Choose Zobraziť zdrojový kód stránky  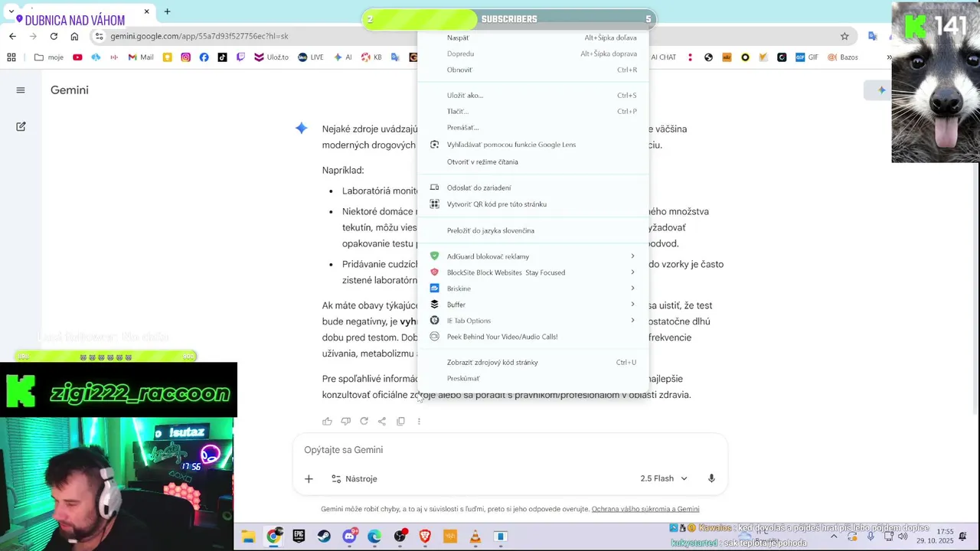tap(534, 363)
